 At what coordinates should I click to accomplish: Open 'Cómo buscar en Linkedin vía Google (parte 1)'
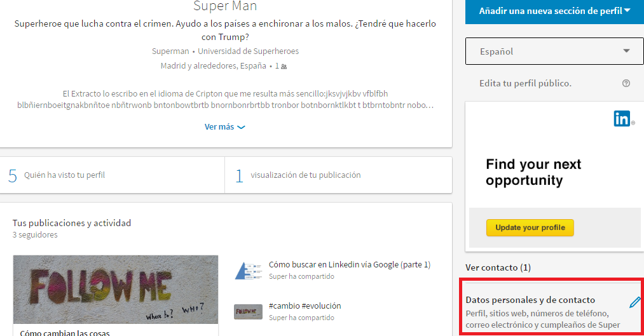[350, 265]
